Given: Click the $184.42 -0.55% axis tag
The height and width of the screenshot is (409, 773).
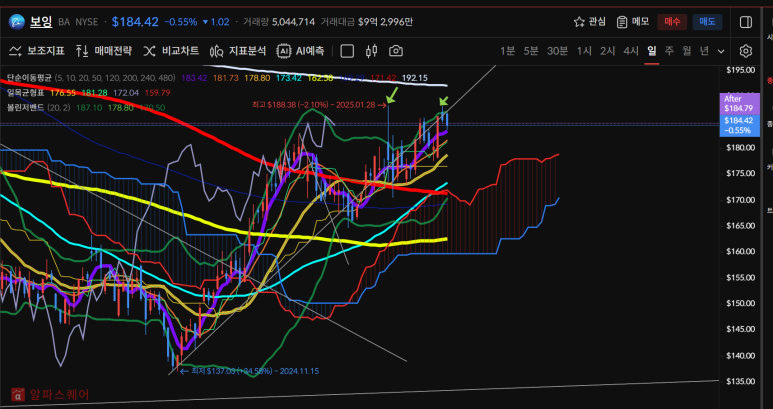Looking at the screenshot, I should click(x=739, y=126).
